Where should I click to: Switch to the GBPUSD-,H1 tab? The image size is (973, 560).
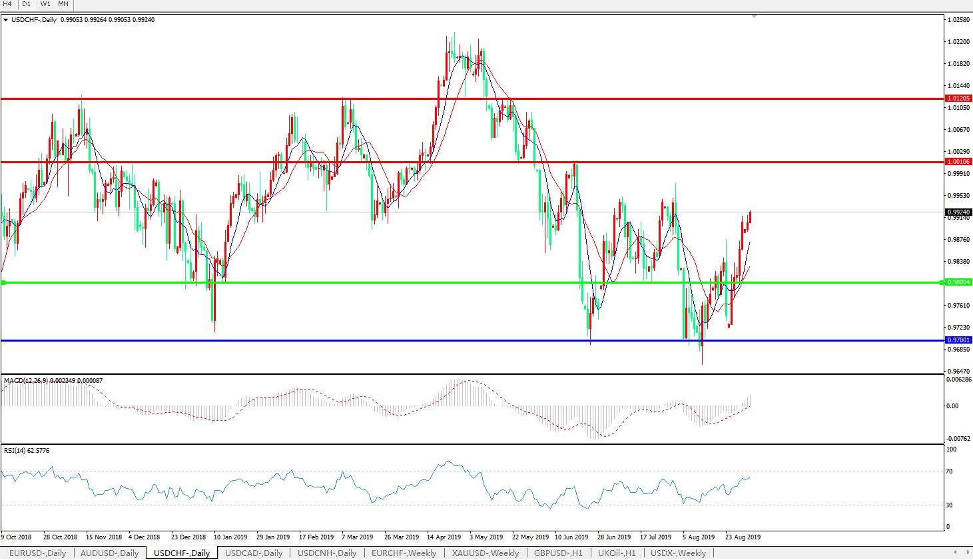[x=557, y=553]
